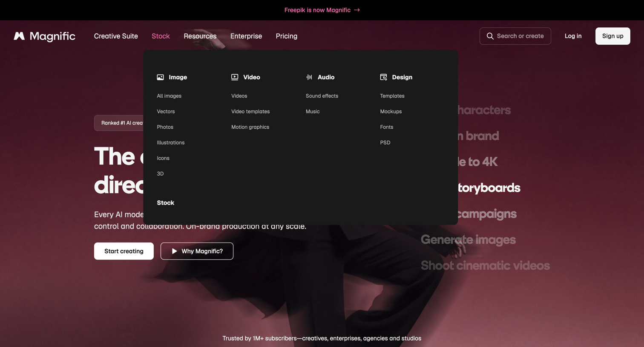Click the play icon on Why Magnific
Screen dimensions: 644x347
(174, 251)
